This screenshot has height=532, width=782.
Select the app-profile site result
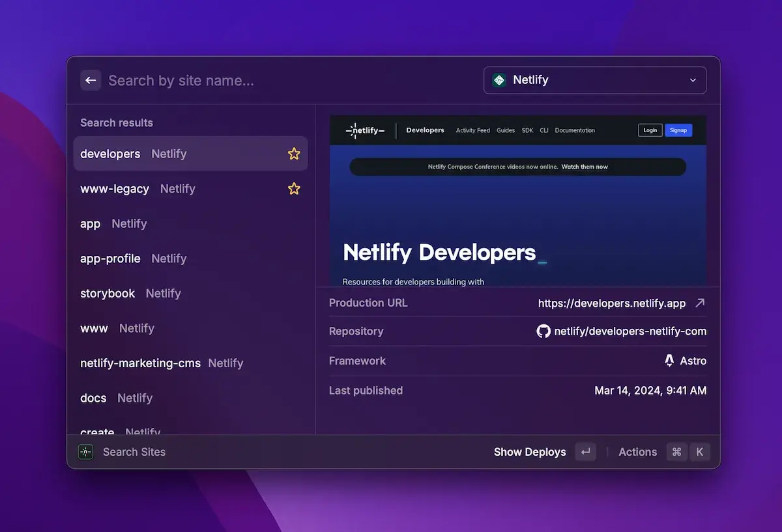190,259
